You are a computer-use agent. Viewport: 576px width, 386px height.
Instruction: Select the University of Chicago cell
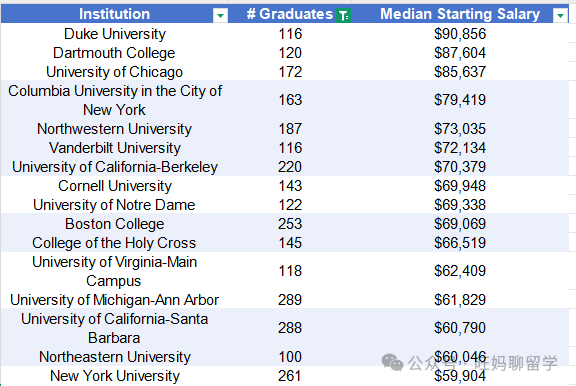coord(115,72)
